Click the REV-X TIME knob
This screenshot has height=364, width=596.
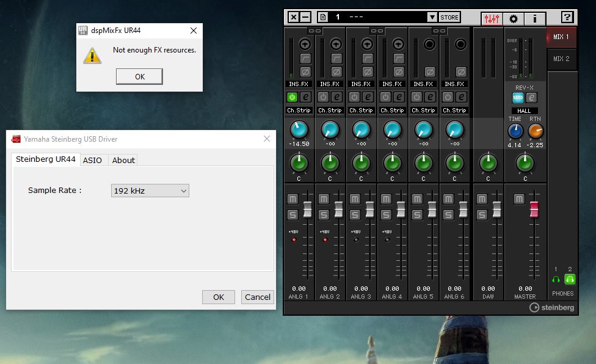coord(515,131)
